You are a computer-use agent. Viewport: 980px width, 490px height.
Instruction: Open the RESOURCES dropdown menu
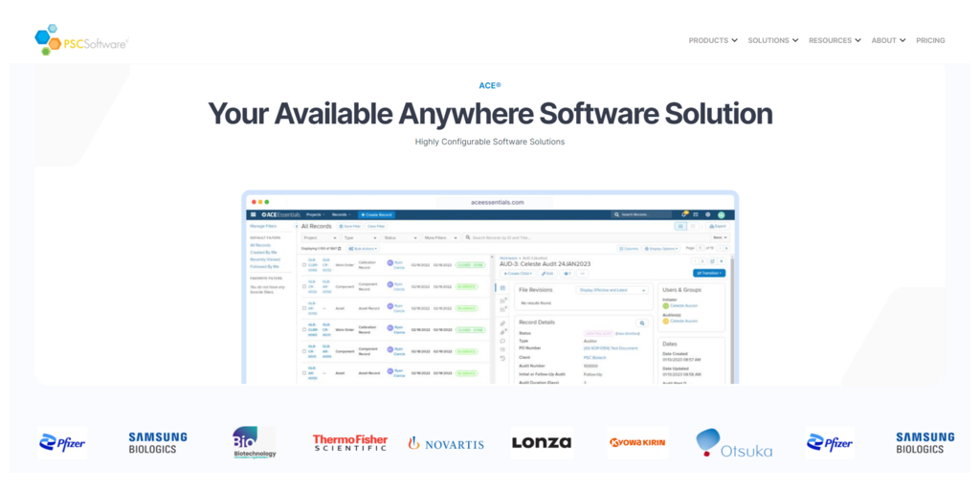835,40
